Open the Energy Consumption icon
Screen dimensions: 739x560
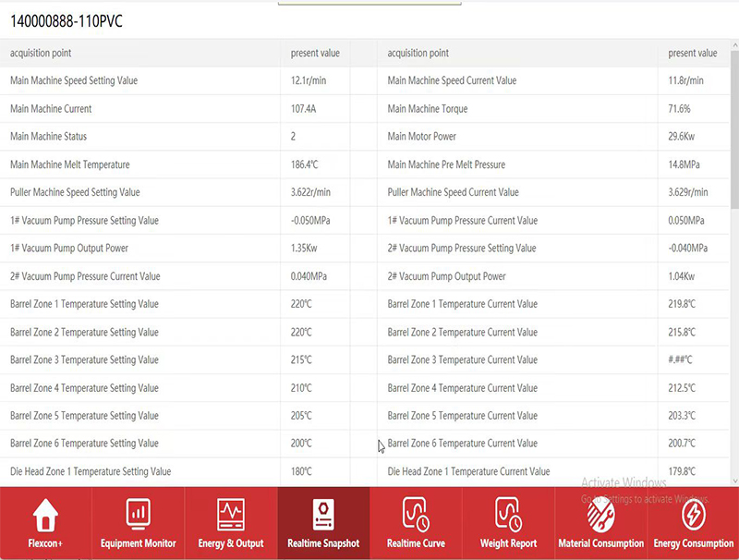pos(693,514)
